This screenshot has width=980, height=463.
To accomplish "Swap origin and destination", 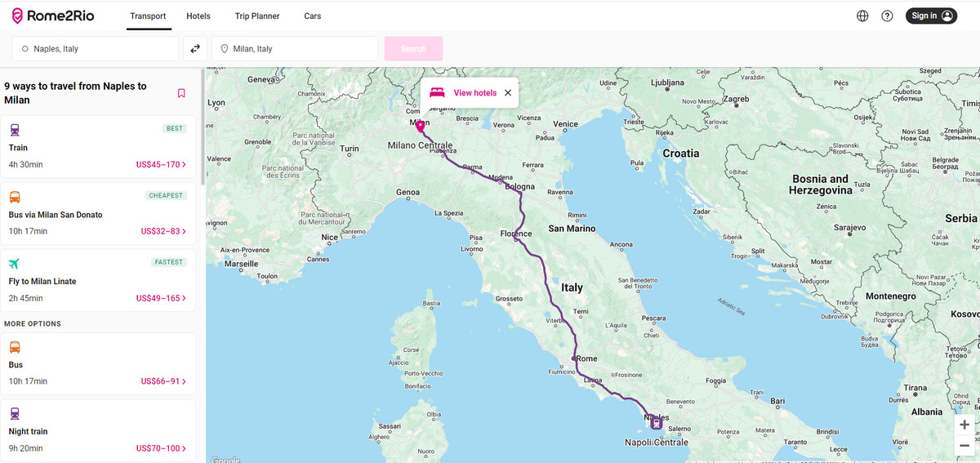I will [195, 49].
